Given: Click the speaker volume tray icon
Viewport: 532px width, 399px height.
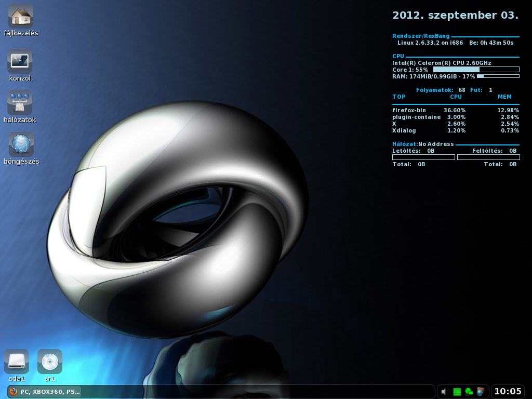Looking at the screenshot, I should click(x=444, y=392).
